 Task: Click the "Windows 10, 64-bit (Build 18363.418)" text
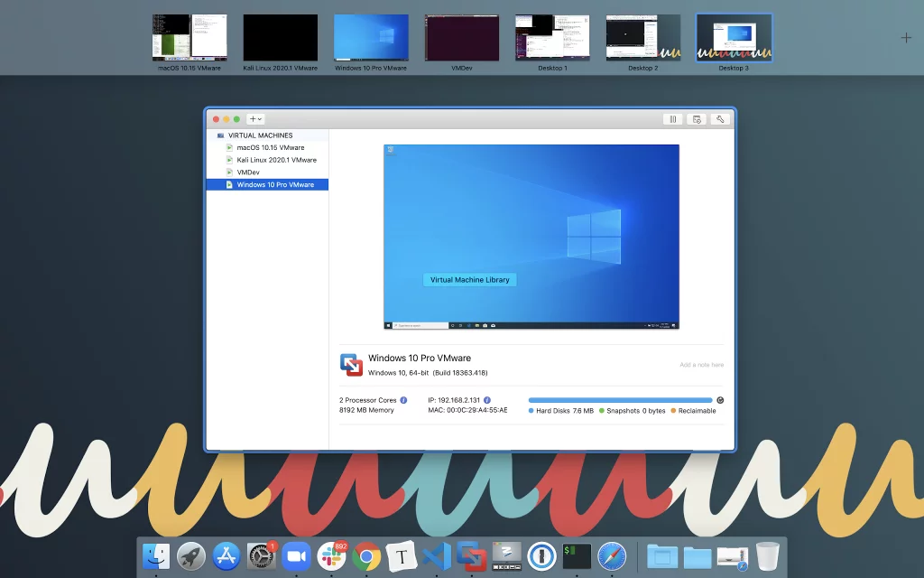tap(428, 373)
